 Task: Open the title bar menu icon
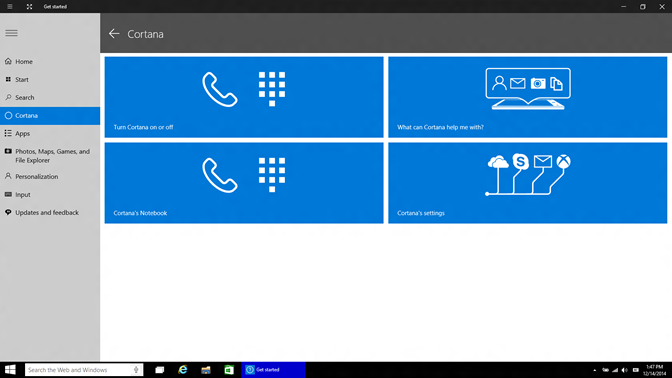(x=9, y=6)
